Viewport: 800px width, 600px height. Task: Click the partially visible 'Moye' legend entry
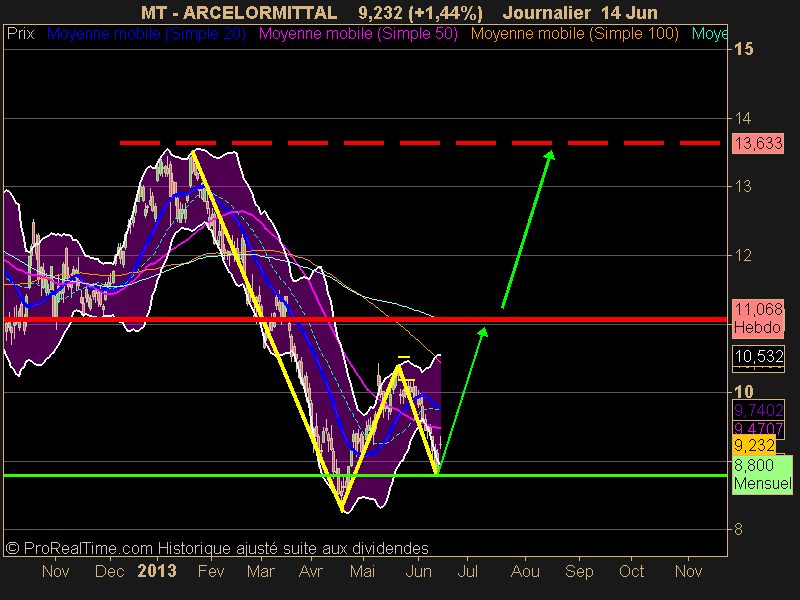709,34
